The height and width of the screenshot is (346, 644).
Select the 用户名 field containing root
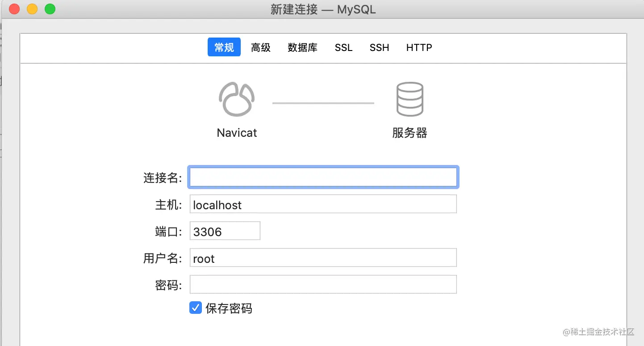click(323, 258)
